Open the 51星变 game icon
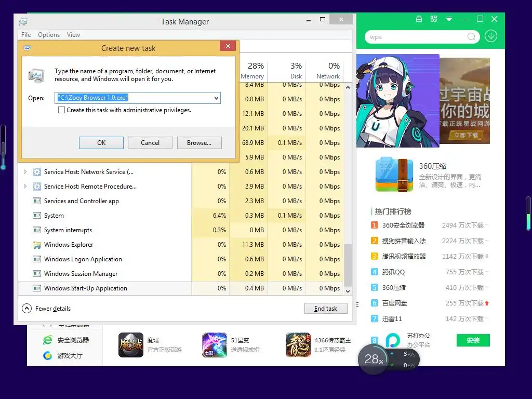532x399 pixels. pos(215,345)
